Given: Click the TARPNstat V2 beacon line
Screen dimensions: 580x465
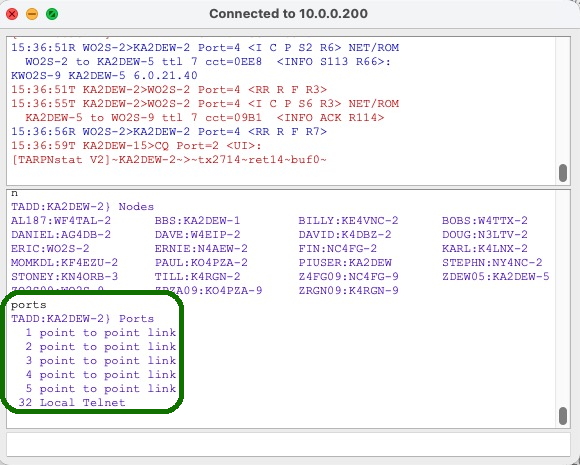Looking at the screenshot, I should (169, 160).
